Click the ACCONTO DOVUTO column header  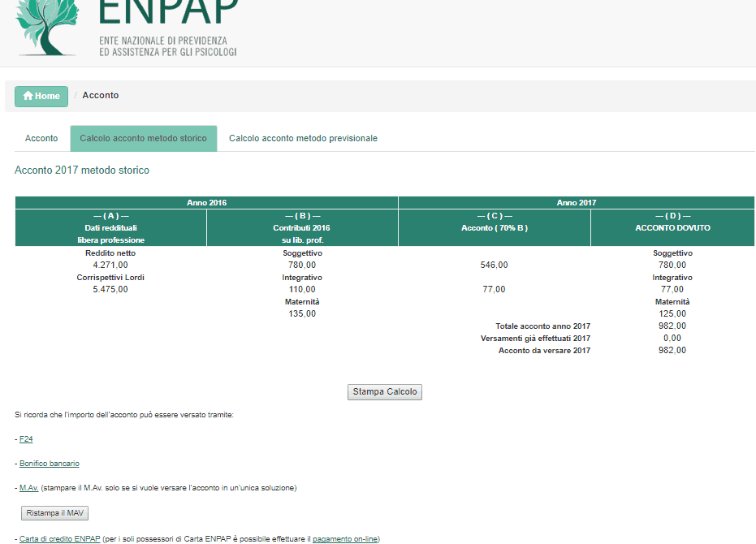(672, 227)
